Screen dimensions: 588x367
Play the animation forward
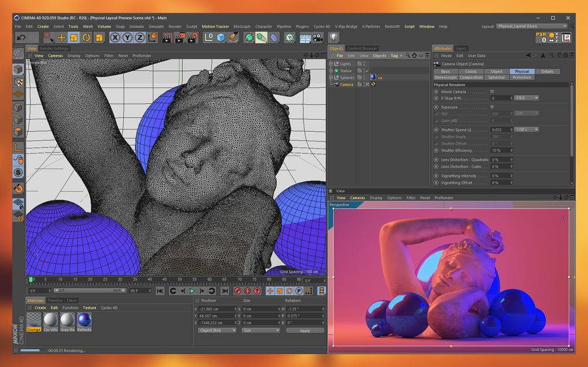[x=192, y=291]
